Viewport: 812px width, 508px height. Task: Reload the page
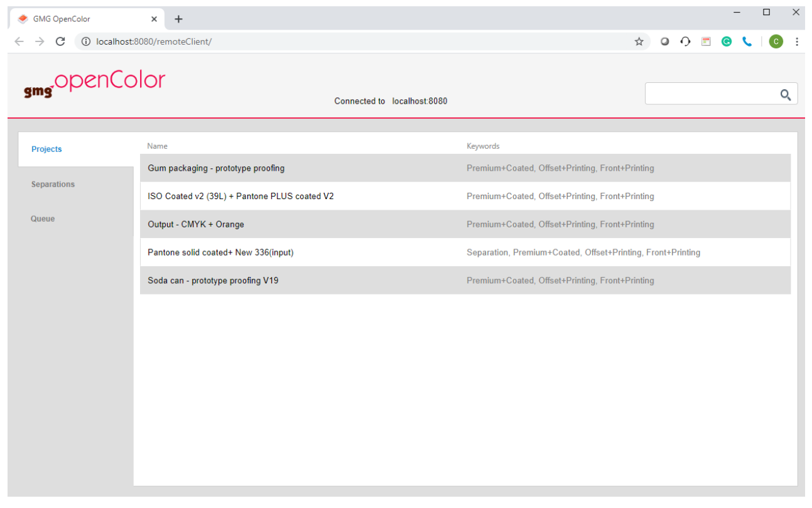click(x=60, y=41)
